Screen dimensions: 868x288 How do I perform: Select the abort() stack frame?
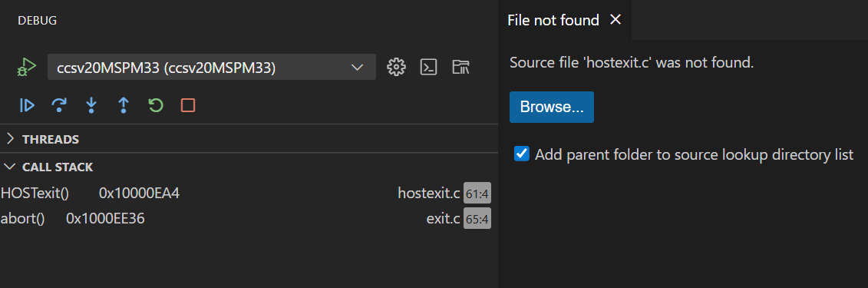(x=246, y=219)
